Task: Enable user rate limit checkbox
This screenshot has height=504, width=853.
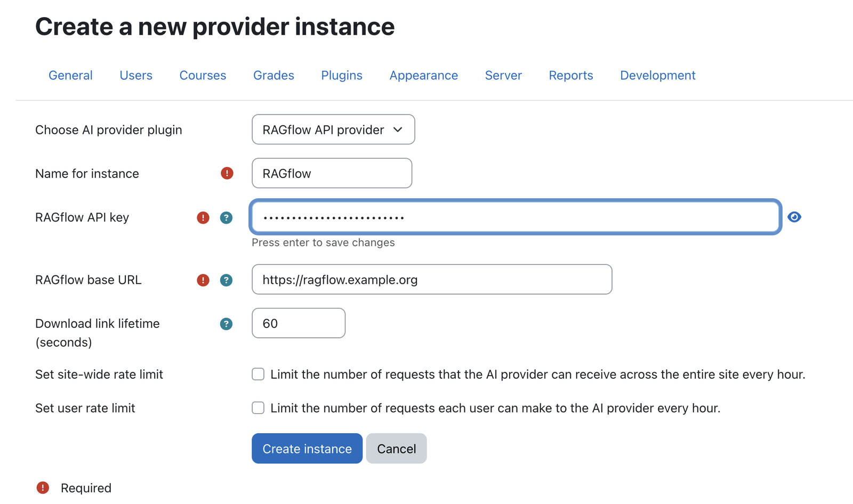Action: pyautogui.click(x=258, y=408)
